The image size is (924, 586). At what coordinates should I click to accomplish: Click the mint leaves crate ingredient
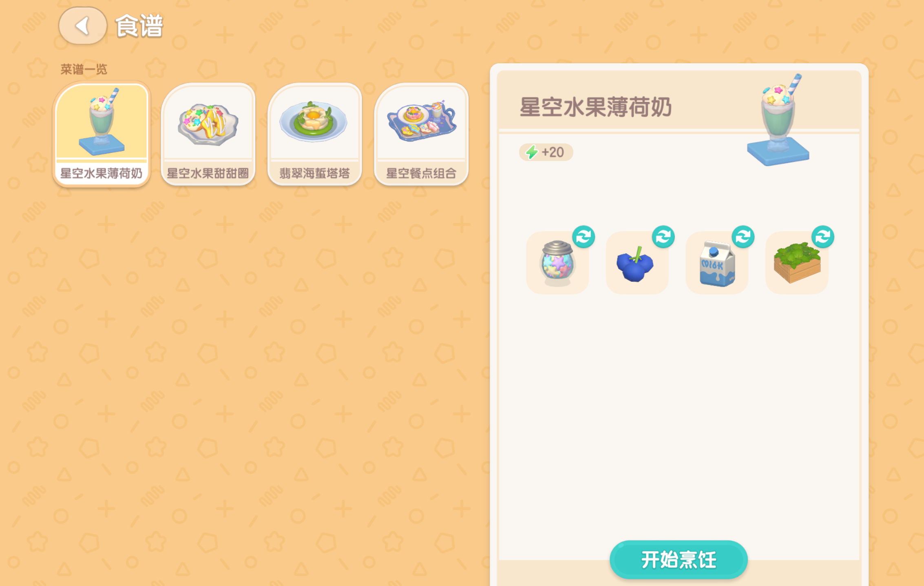797,263
